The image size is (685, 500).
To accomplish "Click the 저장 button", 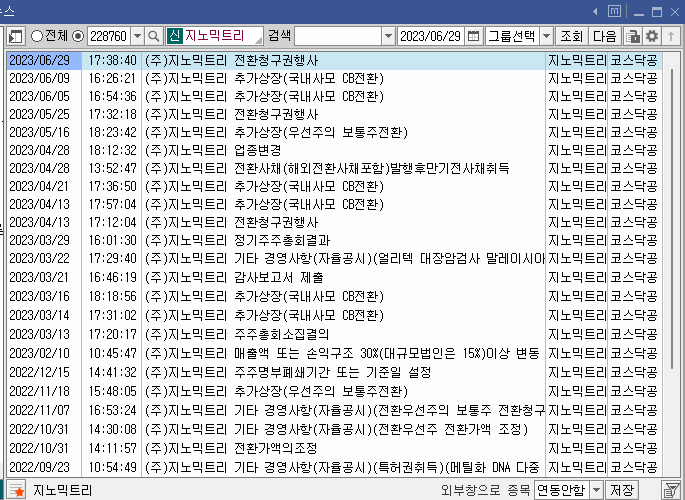I will tap(621, 490).
